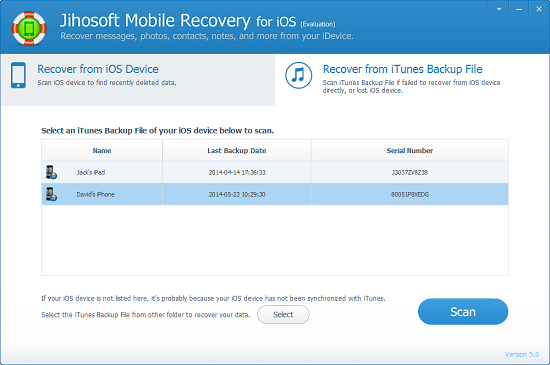Switch to Recover from iTunes Backup File tab
Screen dimensions: 550x365
[412, 80]
